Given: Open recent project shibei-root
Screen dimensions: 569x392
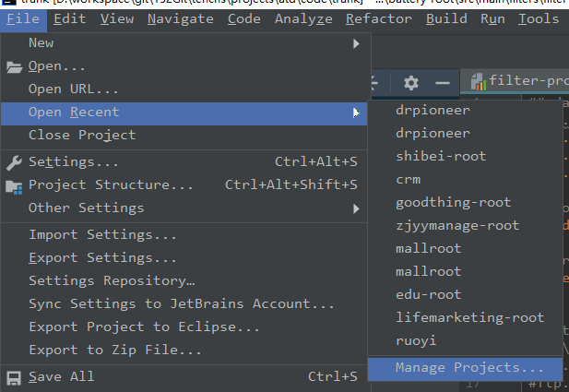Looking at the screenshot, I should tap(441, 156).
